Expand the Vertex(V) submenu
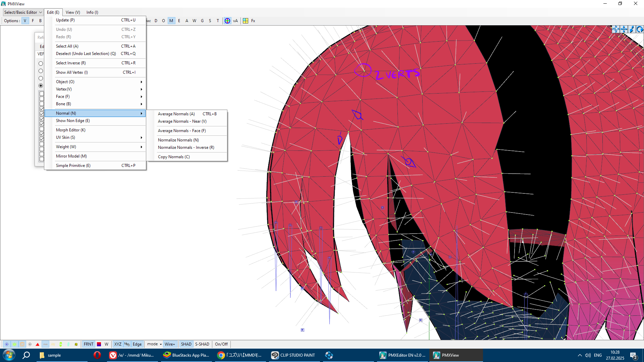 tap(96, 89)
